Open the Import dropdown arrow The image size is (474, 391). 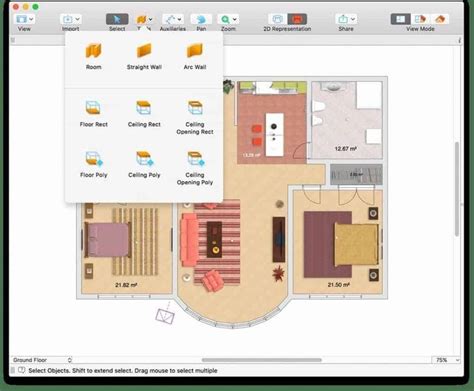(x=77, y=19)
